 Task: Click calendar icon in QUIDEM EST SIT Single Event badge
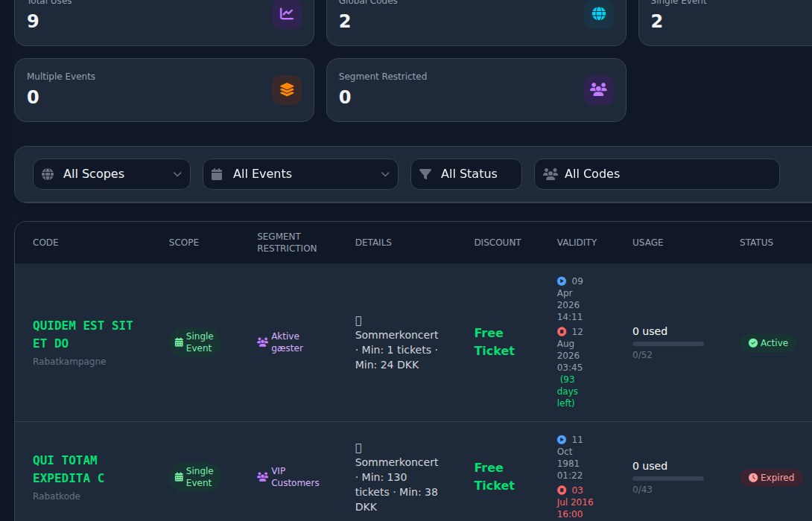tap(179, 342)
